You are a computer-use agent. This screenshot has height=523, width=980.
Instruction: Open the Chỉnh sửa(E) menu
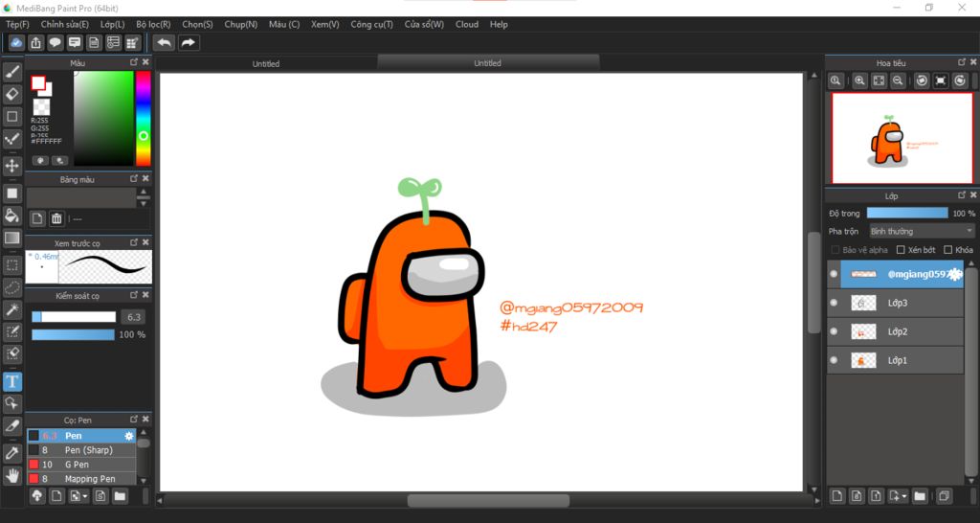tap(65, 24)
